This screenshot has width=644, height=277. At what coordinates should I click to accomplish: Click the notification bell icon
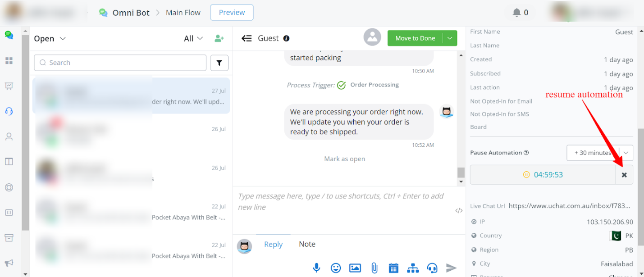point(516,13)
